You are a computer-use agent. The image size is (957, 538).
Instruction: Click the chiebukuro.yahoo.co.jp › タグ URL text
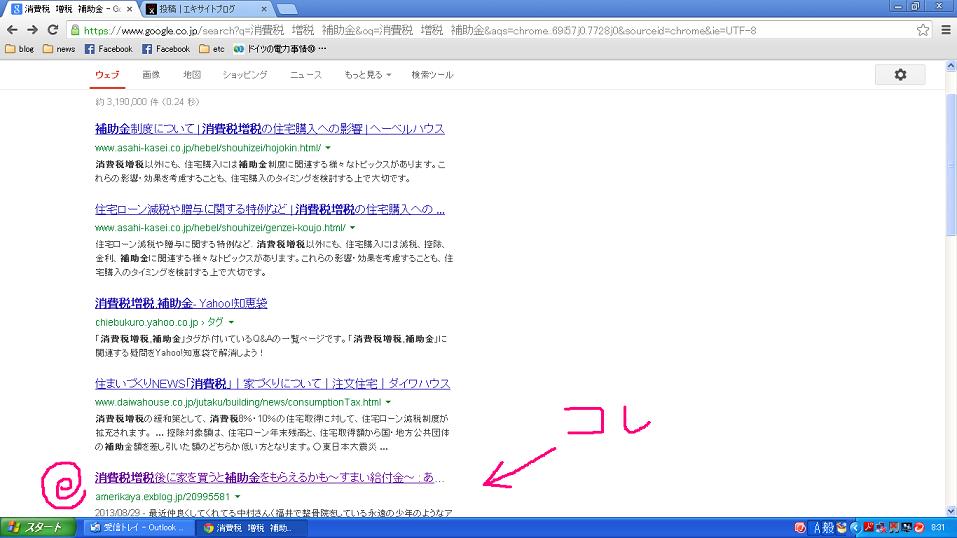coord(159,322)
